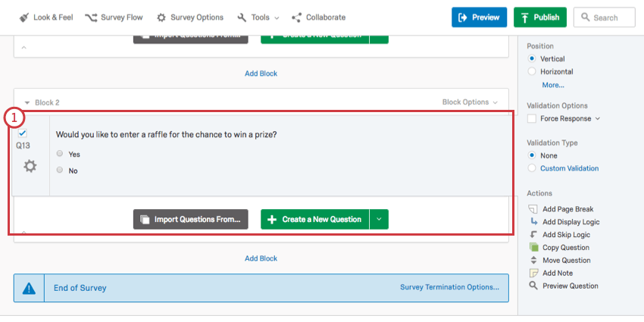Screen dimensions: 644x322
Task: Click the Preview Question magnifier icon
Action: click(533, 286)
